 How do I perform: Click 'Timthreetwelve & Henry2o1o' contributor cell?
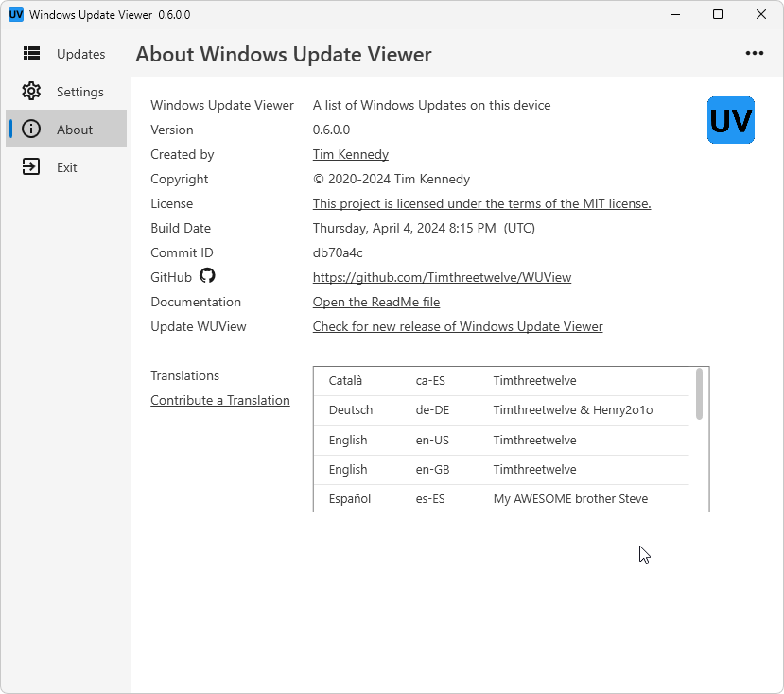pyautogui.click(x=573, y=410)
